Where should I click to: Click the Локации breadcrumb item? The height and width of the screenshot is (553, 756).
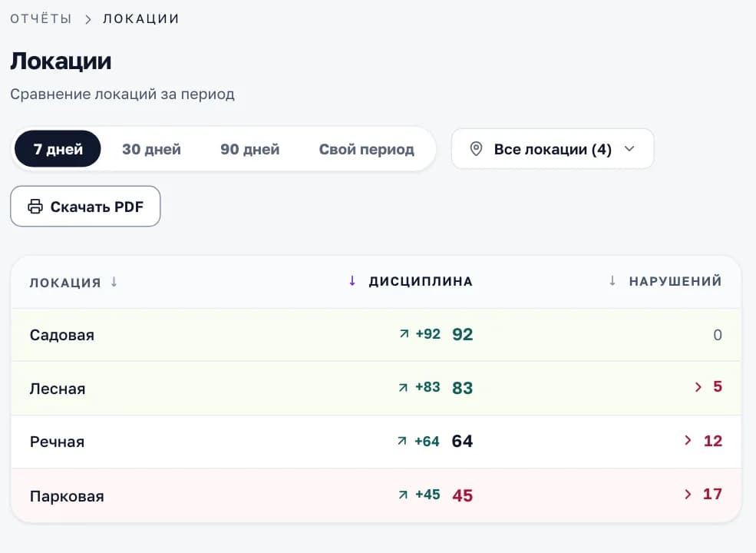coord(140,19)
